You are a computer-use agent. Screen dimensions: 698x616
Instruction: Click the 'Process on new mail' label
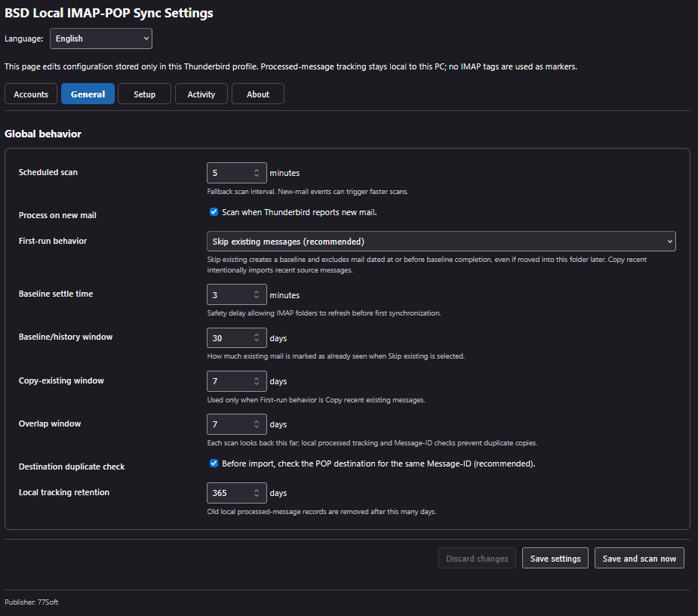click(x=57, y=215)
